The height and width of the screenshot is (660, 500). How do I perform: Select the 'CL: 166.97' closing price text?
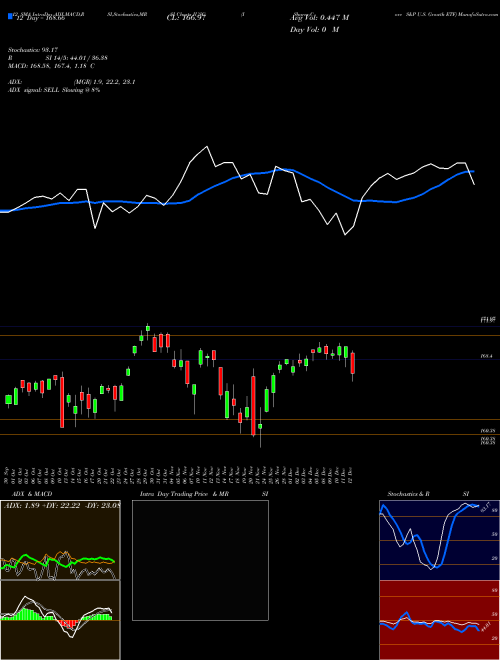(x=186, y=18)
